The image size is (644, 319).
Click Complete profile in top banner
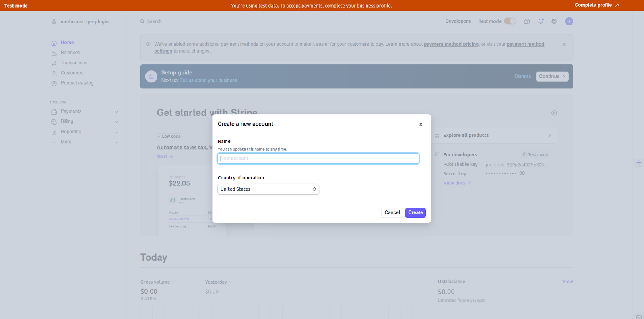pyautogui.click(x=597, y=5)
